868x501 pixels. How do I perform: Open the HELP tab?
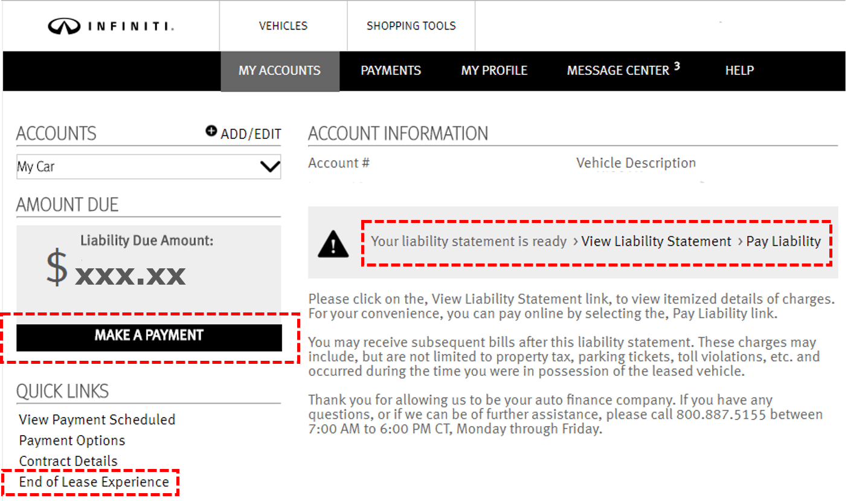click(739, 71)
